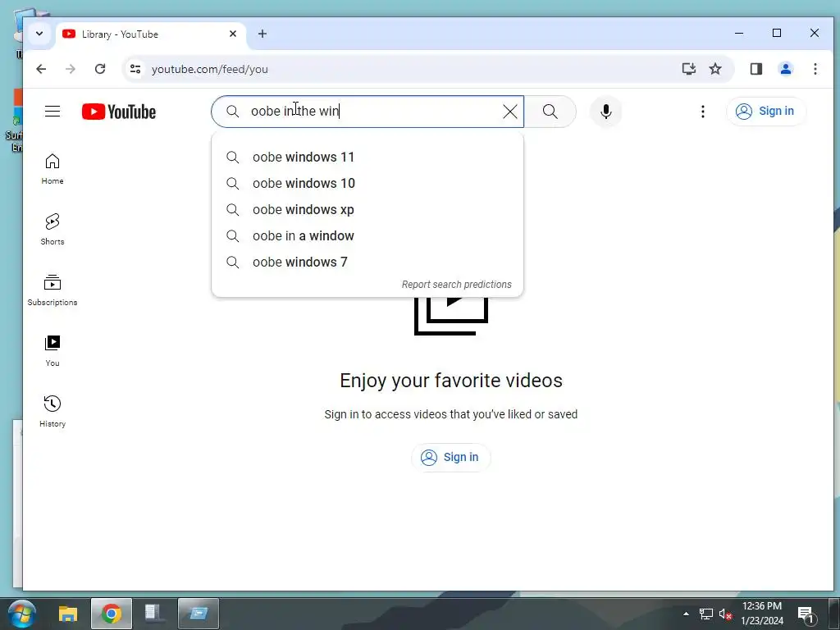This screenshot has height=630, width=840.
Task: Open YouTube settings three-dot menu
Action: pos(703,112)
